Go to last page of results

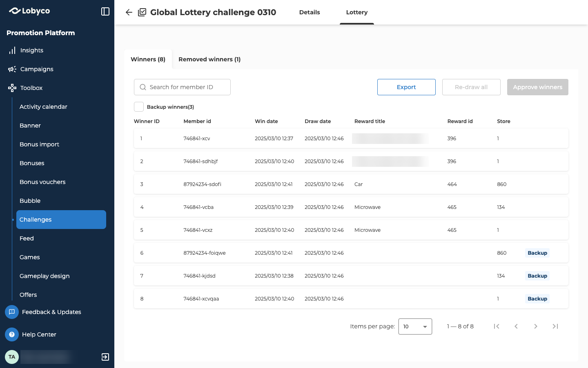555,326
